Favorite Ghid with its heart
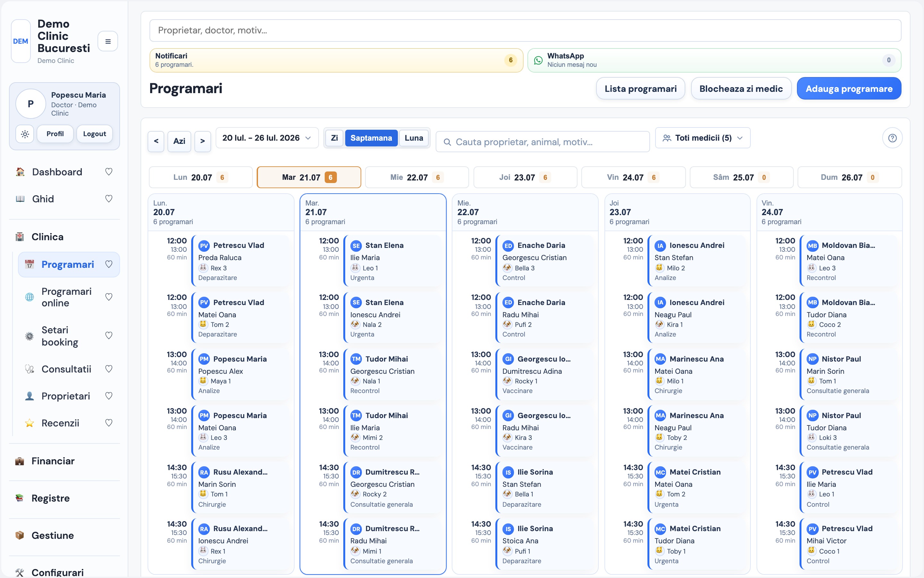The image size is (924, 578). point(109,199)
